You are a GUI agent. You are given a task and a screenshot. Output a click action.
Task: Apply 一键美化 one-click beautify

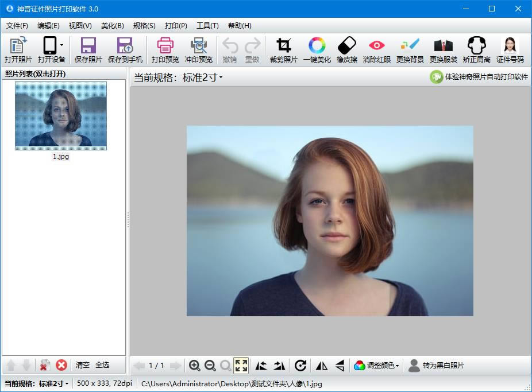[x=317, y=50]
